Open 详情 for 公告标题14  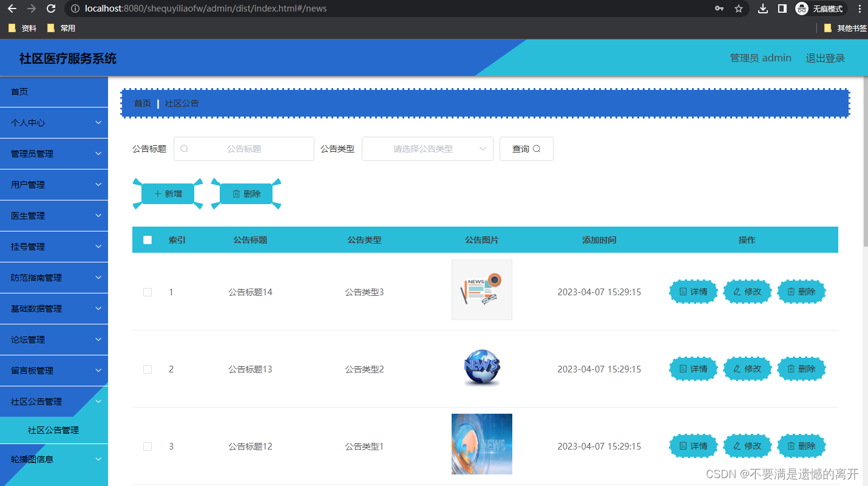[693, 292]
